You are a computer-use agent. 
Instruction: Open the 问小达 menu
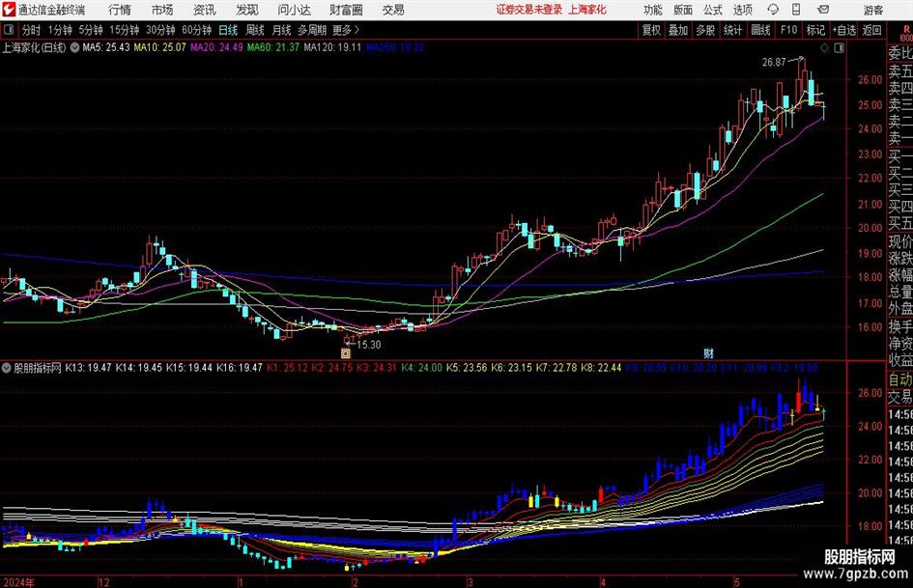tap(294, 10)
